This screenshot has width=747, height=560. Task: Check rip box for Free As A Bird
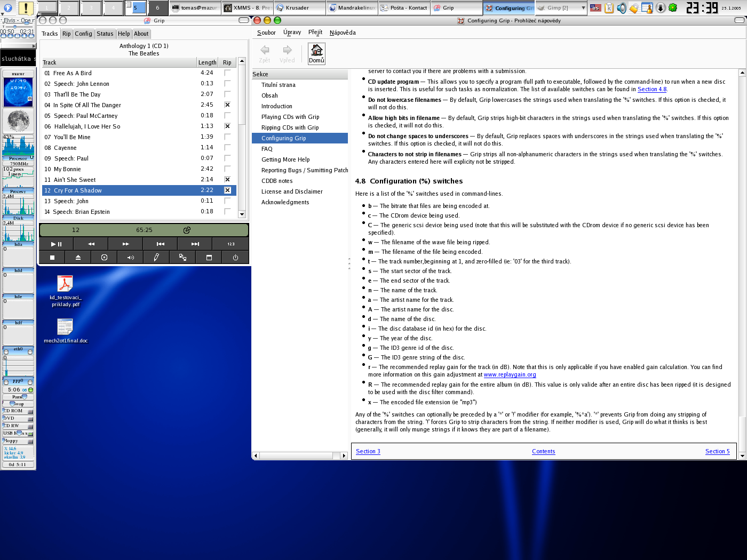(x=227, y=73)
